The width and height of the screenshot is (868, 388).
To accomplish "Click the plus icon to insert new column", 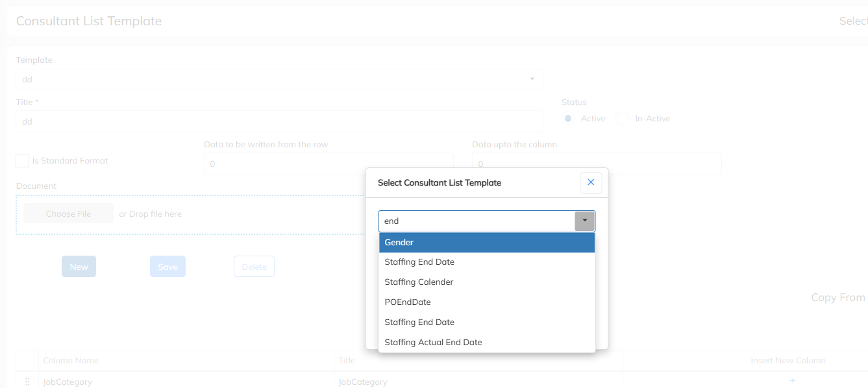I will tap(792, 381).
